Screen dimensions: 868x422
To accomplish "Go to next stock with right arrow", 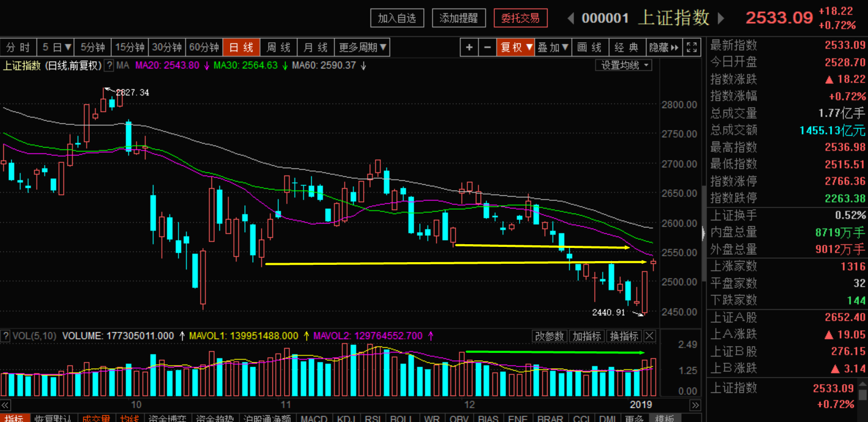I will point(721,18).
